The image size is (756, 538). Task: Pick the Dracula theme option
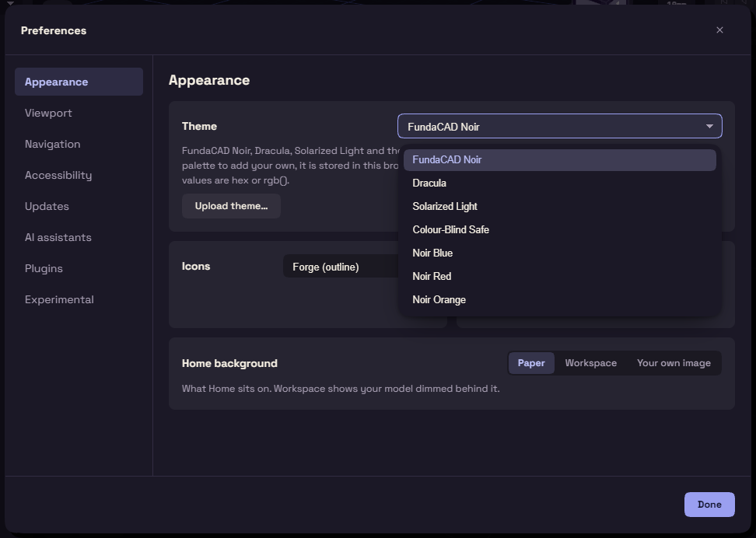[559, 183]
